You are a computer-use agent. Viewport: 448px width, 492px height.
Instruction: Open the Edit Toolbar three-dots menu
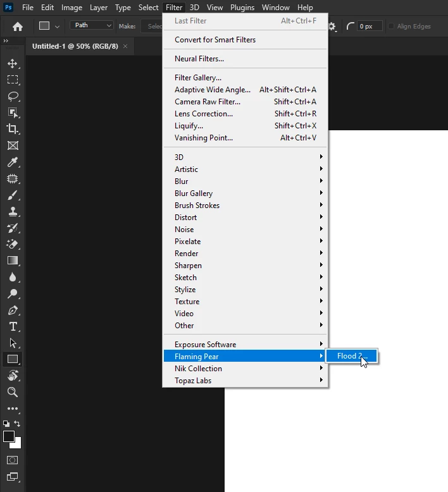[x=13, y=409]
